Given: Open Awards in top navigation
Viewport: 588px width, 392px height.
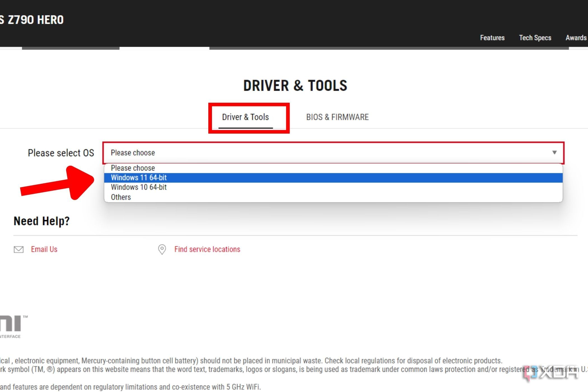Looking at the screenshot, I should click(576, 38).
